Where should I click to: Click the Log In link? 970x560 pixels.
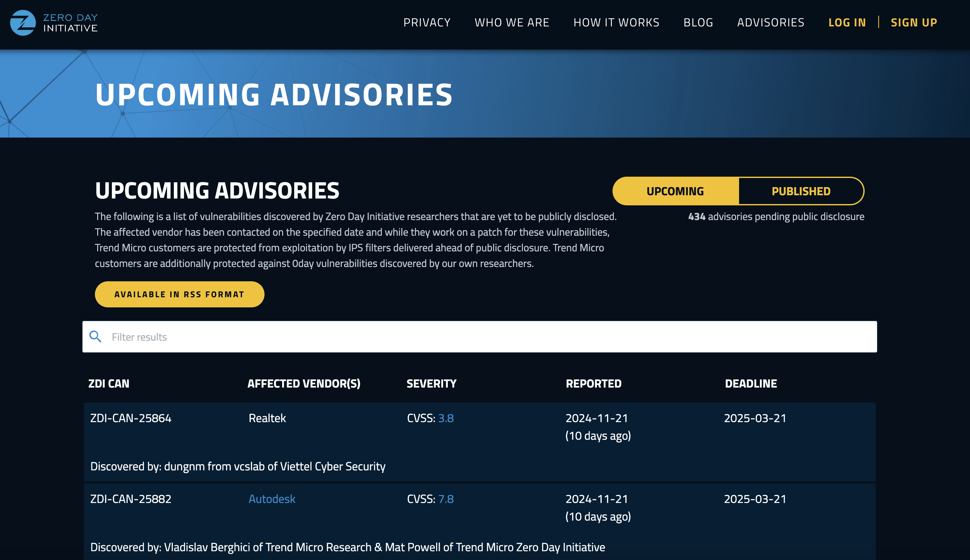(x=847, y=22)
